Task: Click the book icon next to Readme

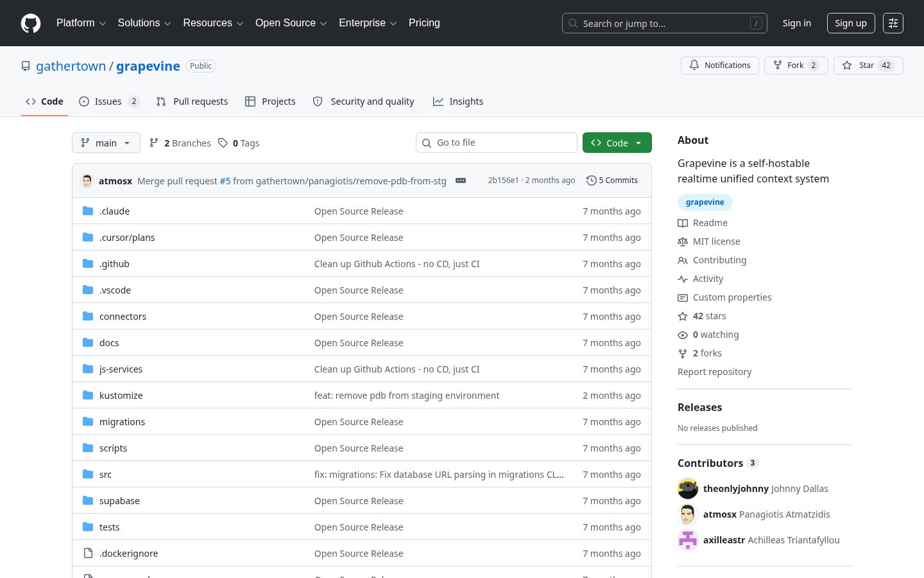Action: pyautogui.click(x=683, y=223)
